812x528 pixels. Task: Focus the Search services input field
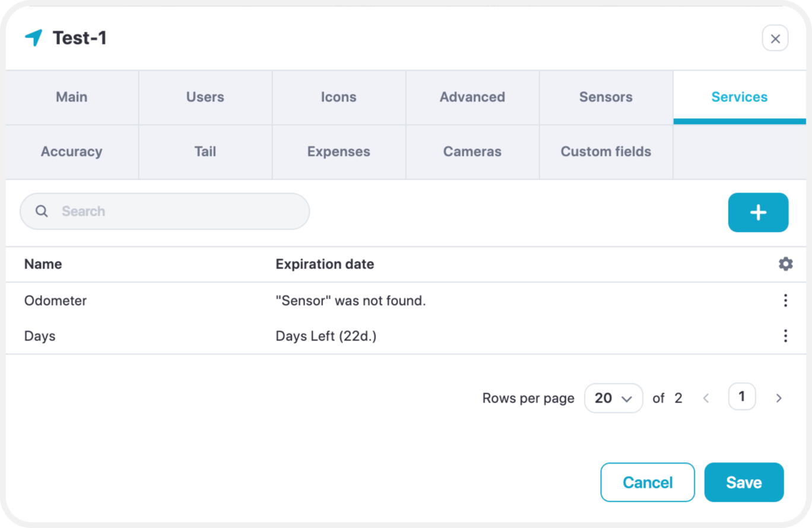[x=165, y=211]
